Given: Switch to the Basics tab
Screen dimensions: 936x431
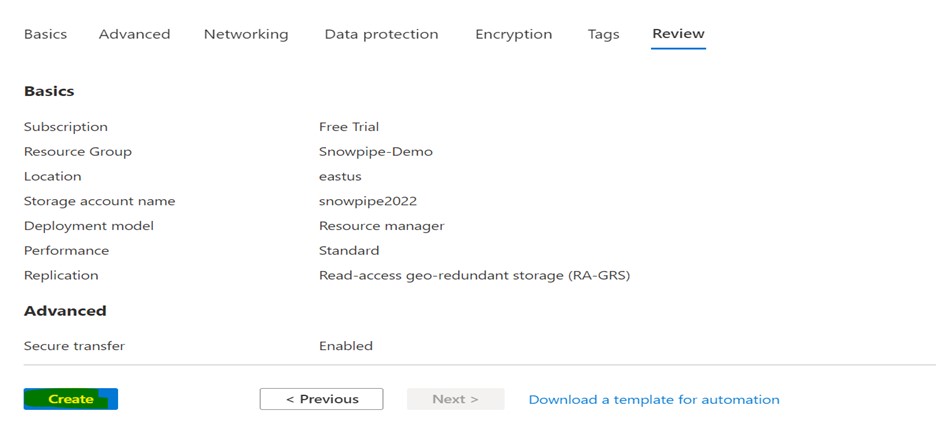Looking at the screenshot, I should tap(45, 34).
